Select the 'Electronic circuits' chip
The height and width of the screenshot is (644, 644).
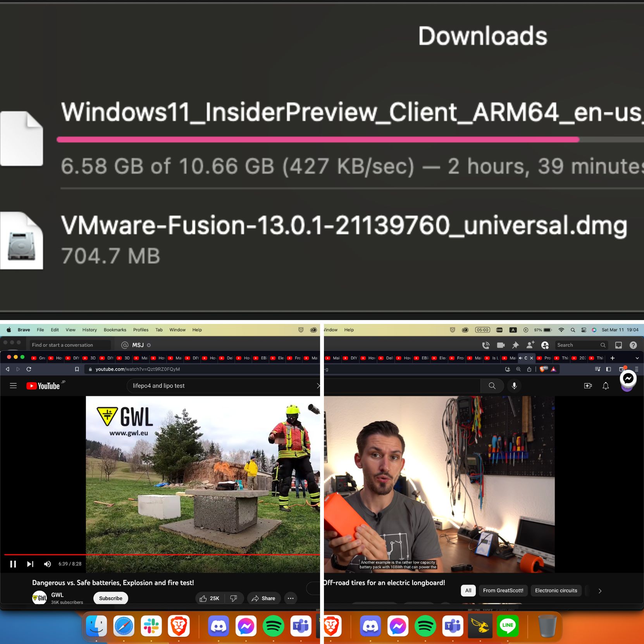tap(556, 591)
